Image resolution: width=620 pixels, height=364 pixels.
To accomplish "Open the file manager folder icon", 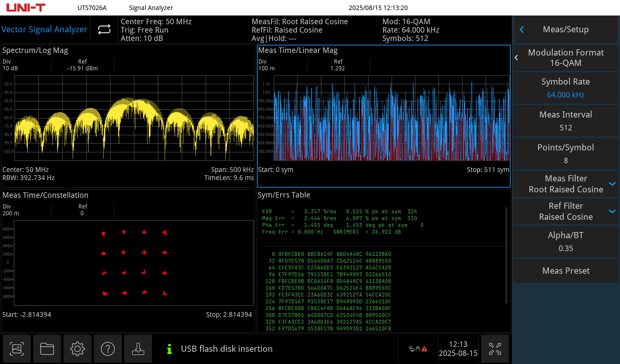I will [47, 349].
